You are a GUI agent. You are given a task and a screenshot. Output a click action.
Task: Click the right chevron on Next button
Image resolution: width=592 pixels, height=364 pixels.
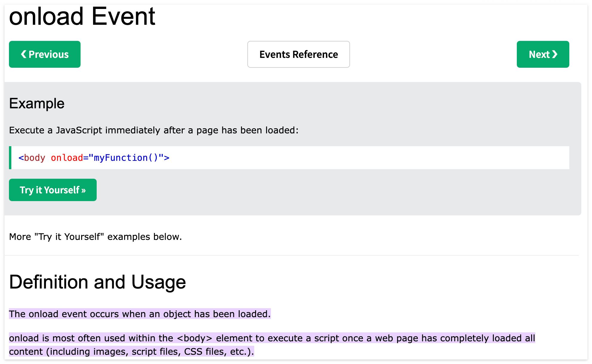(555, 54)
